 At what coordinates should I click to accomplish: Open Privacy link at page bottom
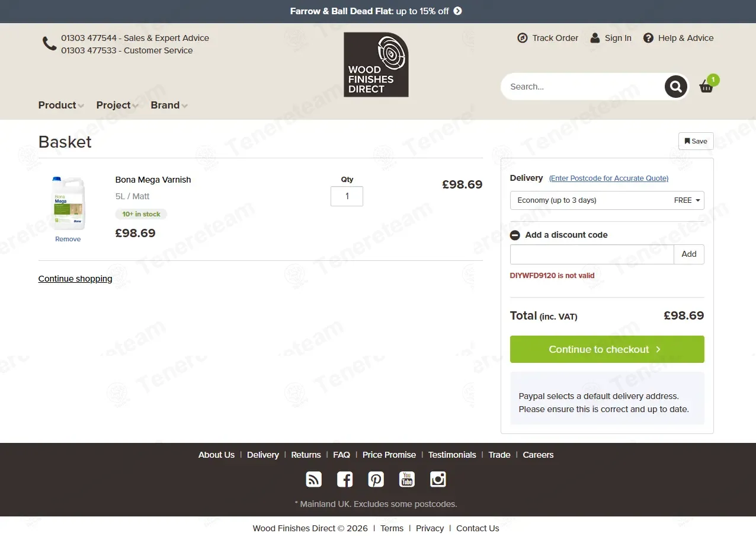point(430,528)
